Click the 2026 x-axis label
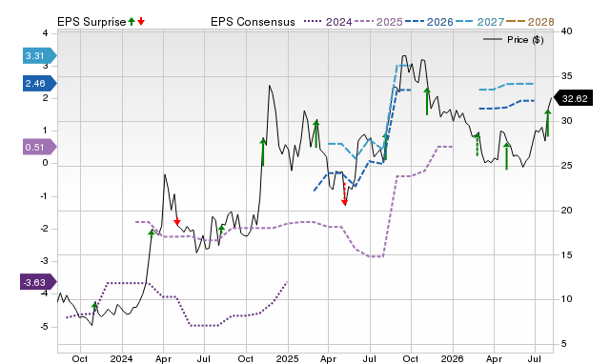Screen dimensions: 610x364 coord(452,358)
